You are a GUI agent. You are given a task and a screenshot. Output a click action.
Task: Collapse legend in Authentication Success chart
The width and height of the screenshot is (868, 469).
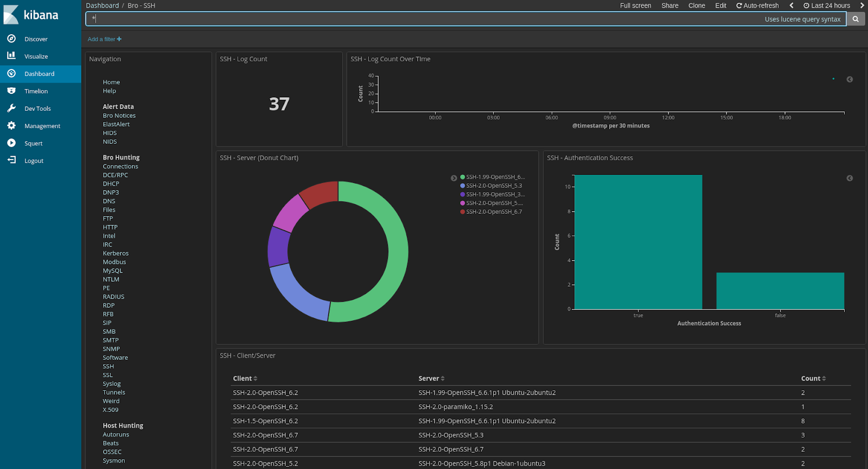[x=850, y=178]
